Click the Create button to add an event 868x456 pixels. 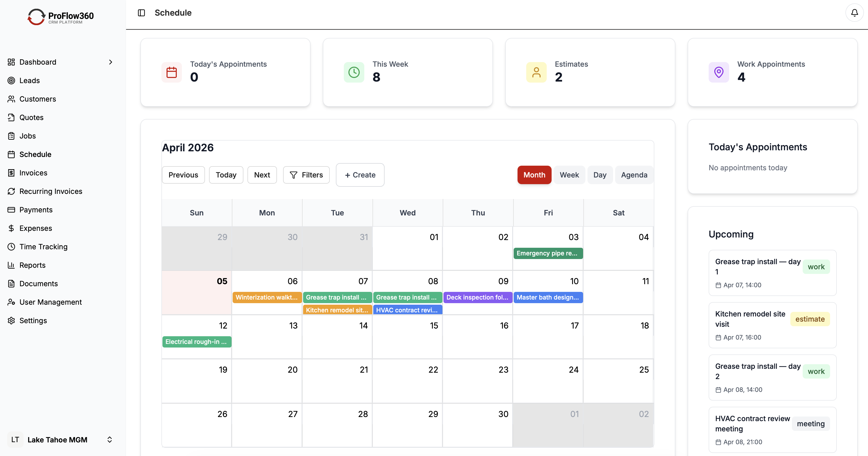click(360, 175)
